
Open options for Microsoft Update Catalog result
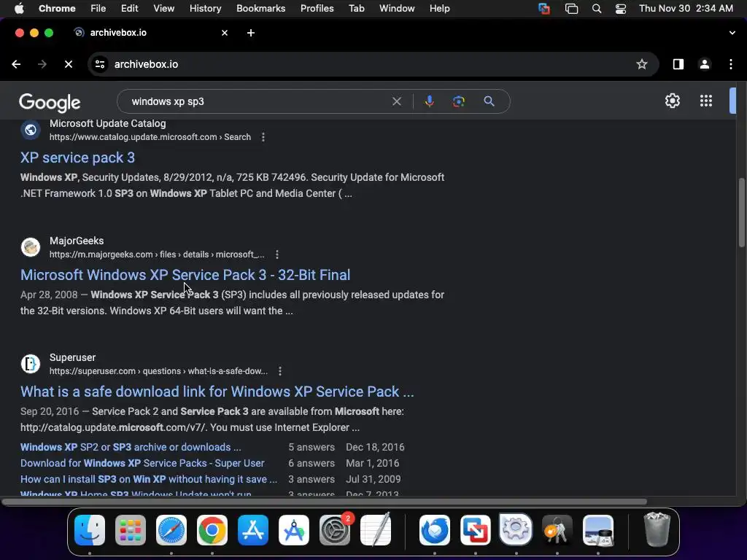point(263,137)
